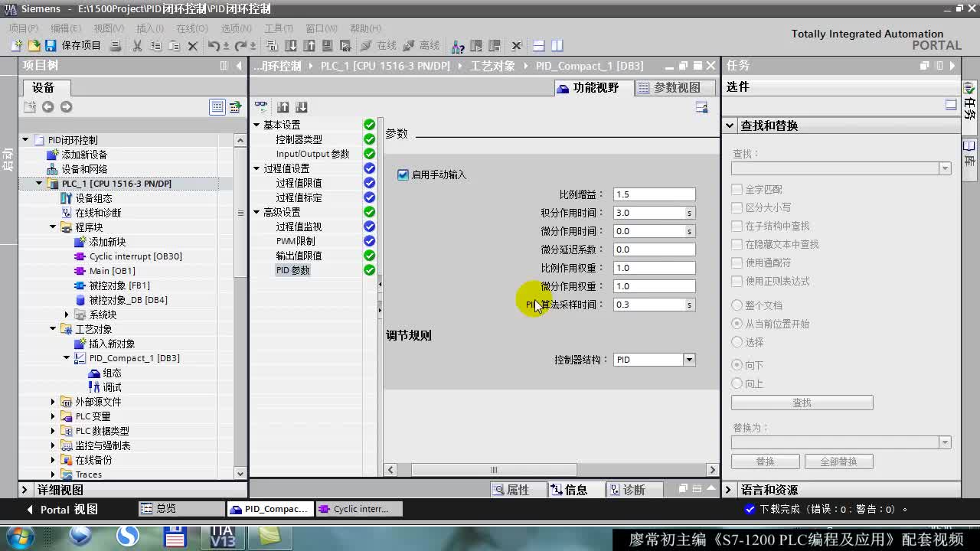Click the accessible devices icon
Screen dimensions: 980x551
pos(458,46)
